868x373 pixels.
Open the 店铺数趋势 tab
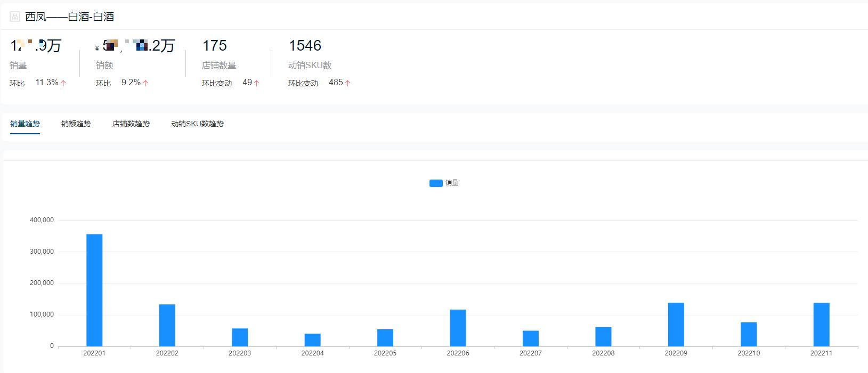(x=131, y=124)
